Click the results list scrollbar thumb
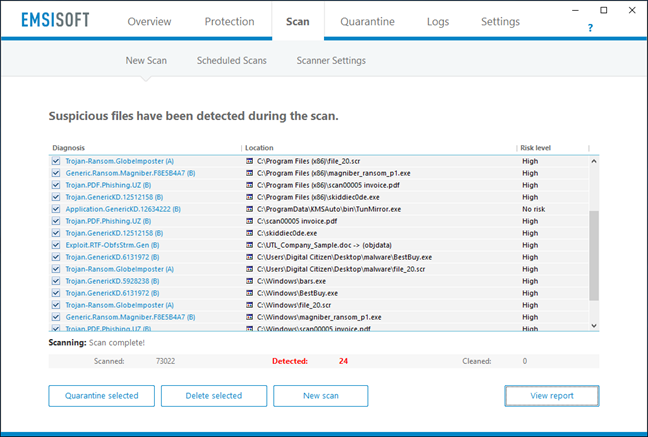 click(594, 256)
